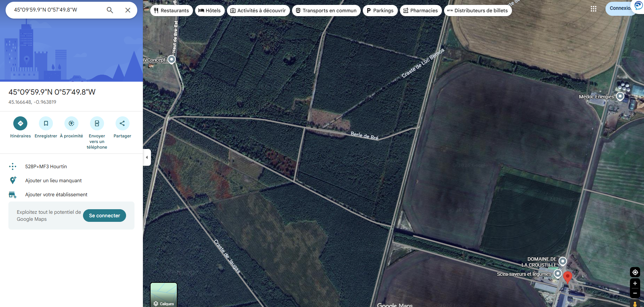Send location to phone icon
The image size is (644, 307).
97,123
